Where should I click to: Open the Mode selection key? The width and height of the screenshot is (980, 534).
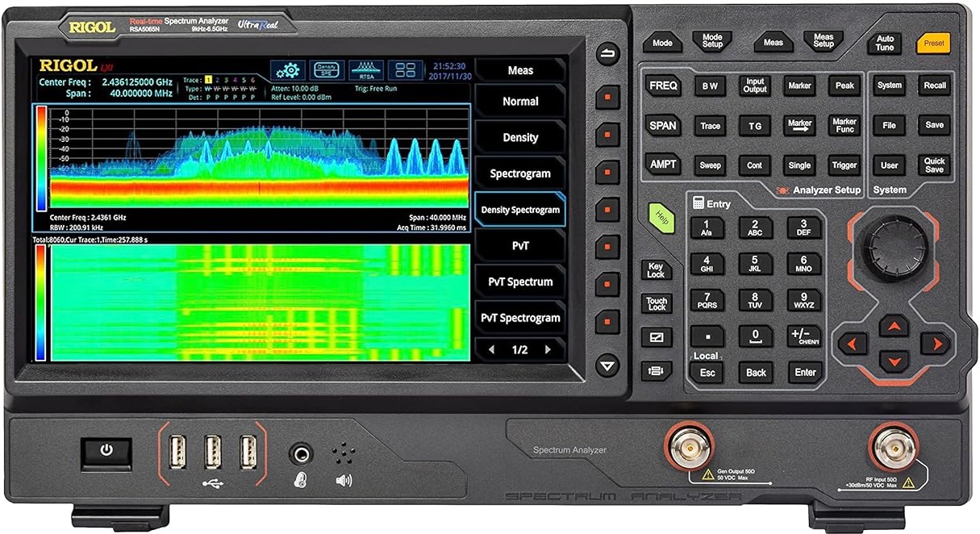pyautogui.click(x=662, y=43)
